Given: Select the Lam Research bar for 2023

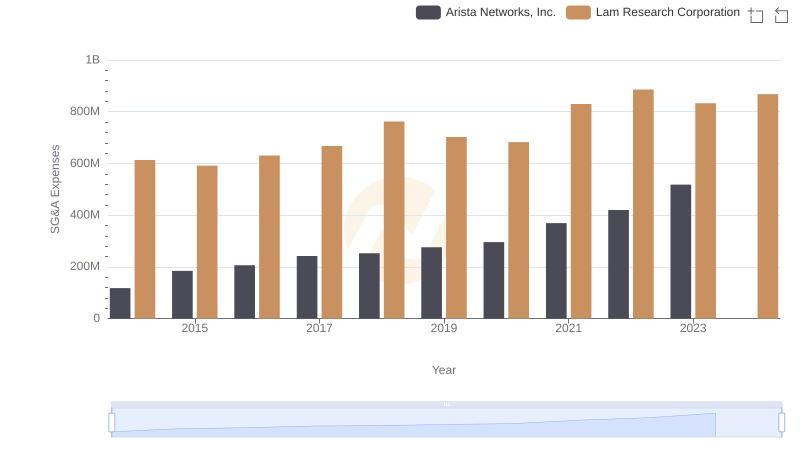Looking at the screenshot, I should click(706, 211).
